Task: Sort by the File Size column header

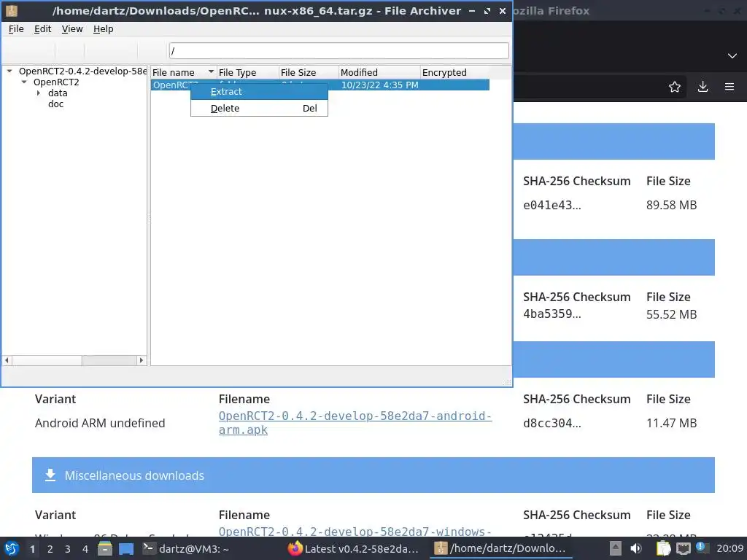Action: pos(309,72)
